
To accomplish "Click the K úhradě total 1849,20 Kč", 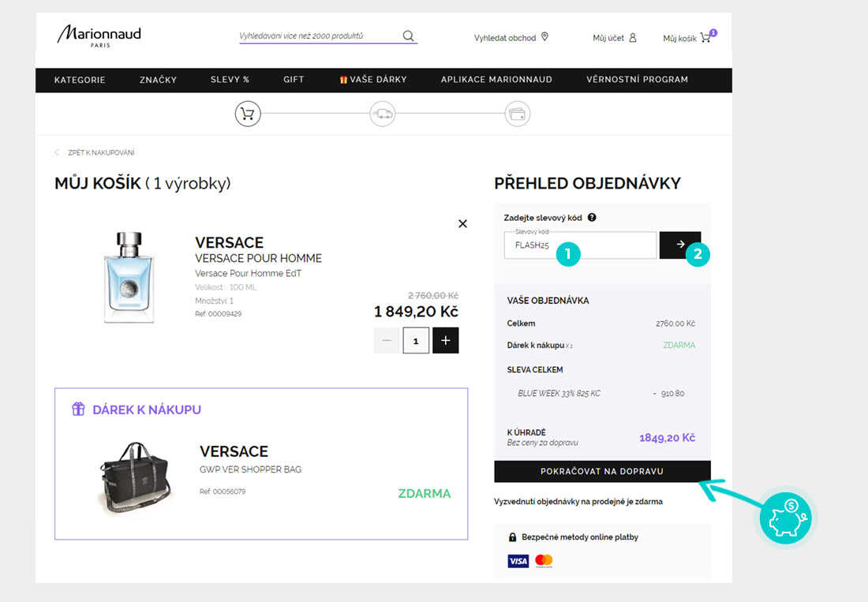I will 667,438.
